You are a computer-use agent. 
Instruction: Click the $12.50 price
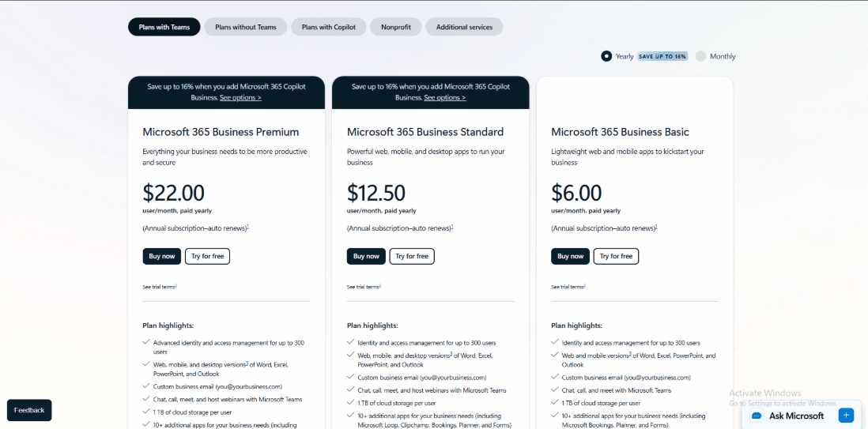[x=376, y=193]
